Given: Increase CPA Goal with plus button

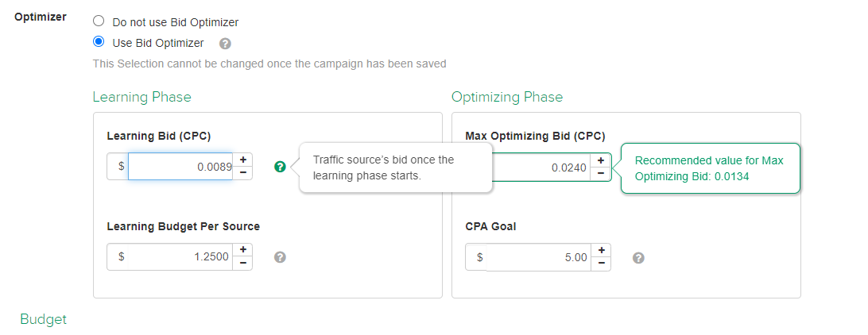Looking at the screenshot, I should pyautogui.click(x=601, y=250).
